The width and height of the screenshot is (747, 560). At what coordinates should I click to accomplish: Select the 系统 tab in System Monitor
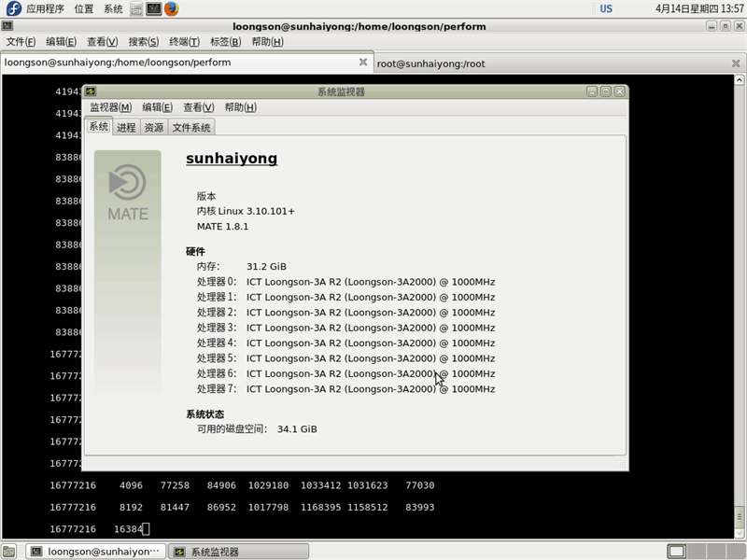[x=99, y=126]
